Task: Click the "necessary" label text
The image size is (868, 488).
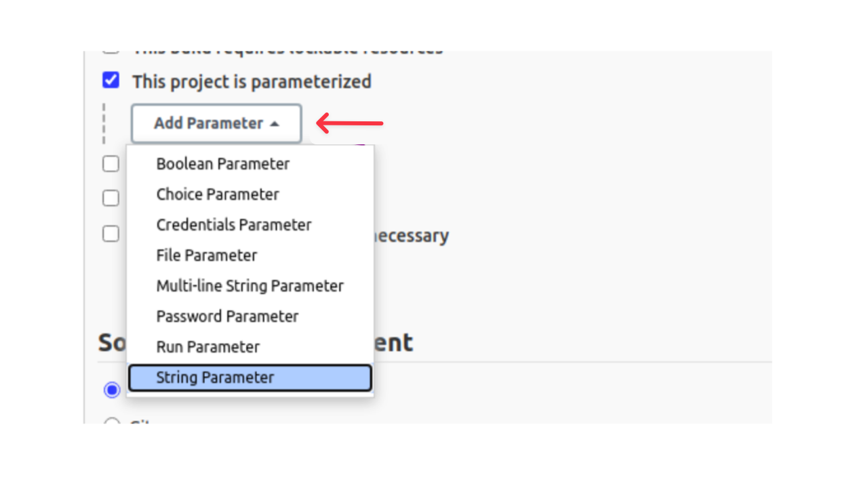Action: 411,236
